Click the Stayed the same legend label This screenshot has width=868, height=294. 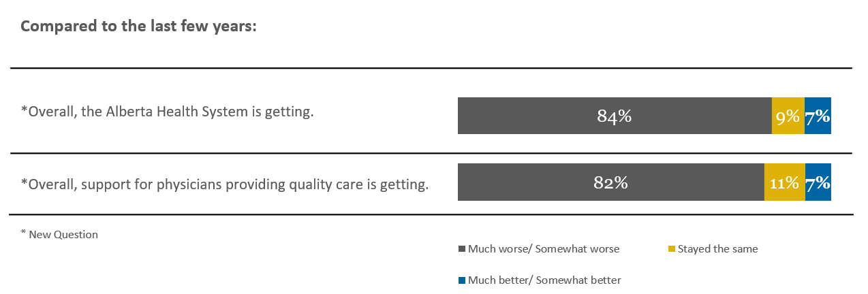tap(718, 249)
